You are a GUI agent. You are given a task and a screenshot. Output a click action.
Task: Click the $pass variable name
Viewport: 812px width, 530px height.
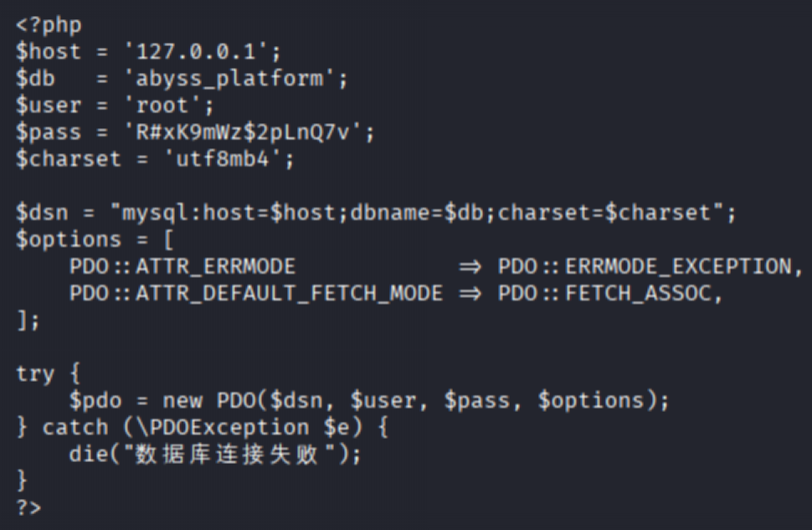[x=49, y=132]
